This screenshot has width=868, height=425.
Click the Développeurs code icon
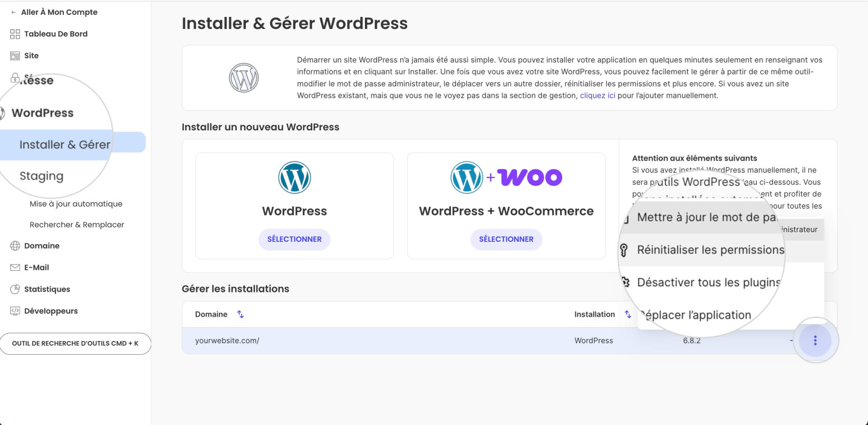pyautogui.click(x=15, y=311)
